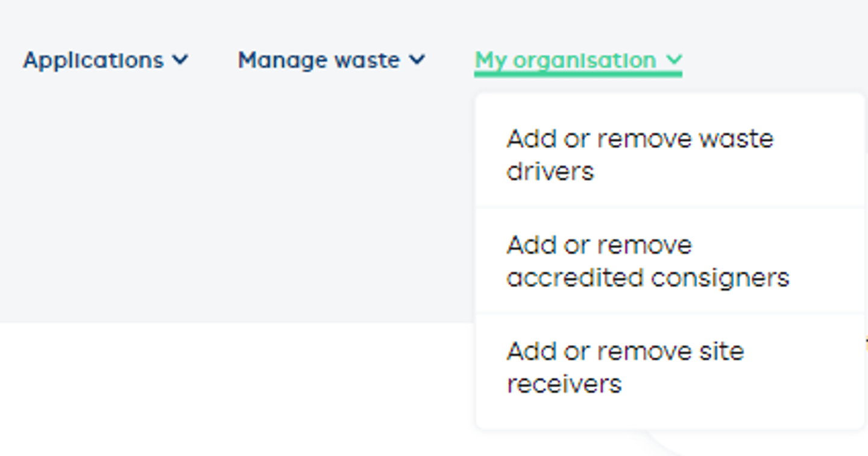Open the Applications navigation menu
Screen dimensions: 868x456
pos(93,60)
